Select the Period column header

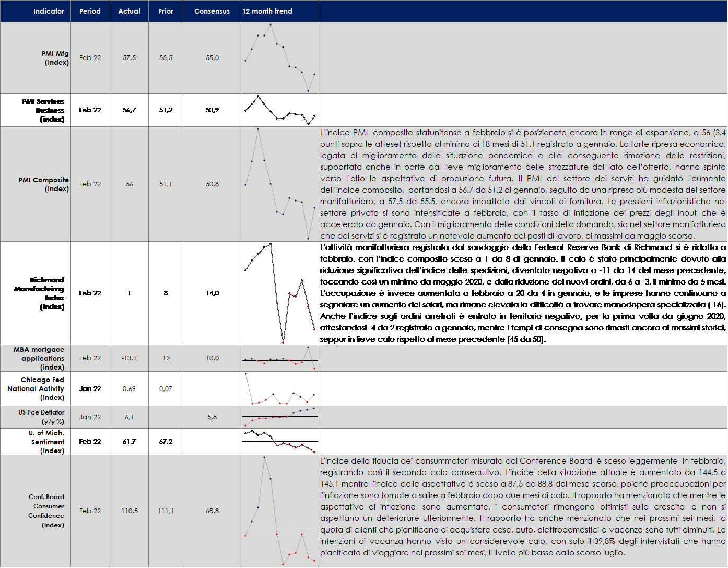90,11
